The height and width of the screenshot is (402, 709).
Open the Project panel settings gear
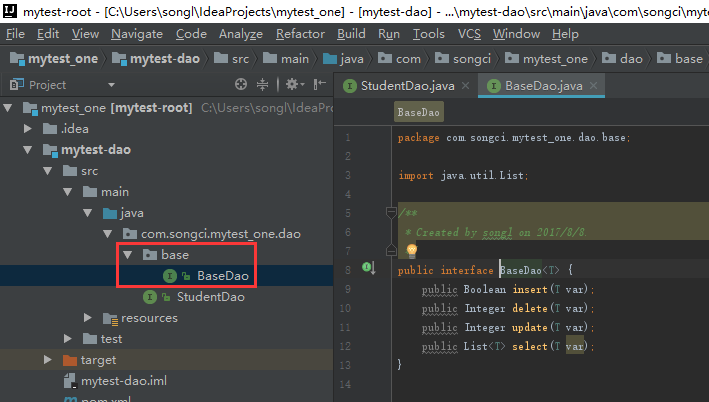click(293, 84)
